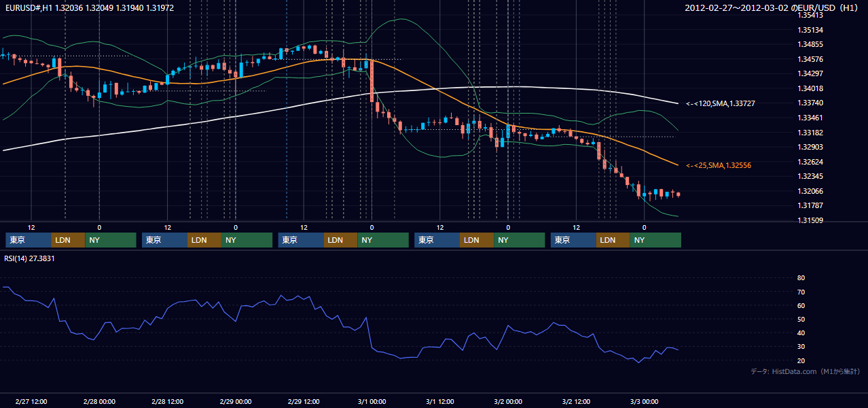Click price axis value 1.32624

coord(810,162)
